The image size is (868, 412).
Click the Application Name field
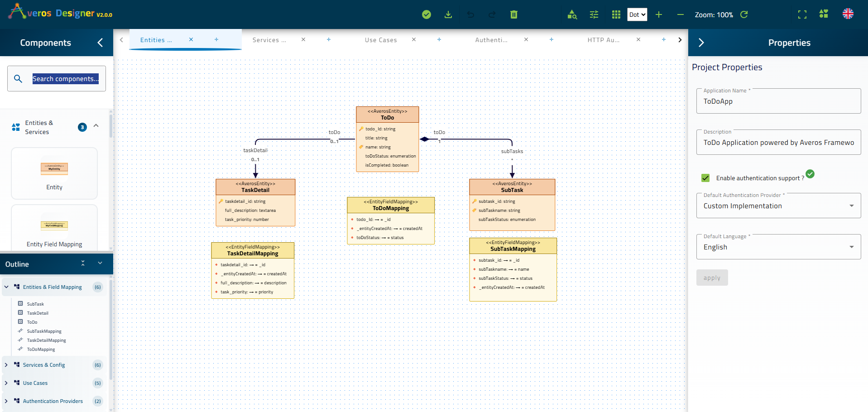point(778,101)
